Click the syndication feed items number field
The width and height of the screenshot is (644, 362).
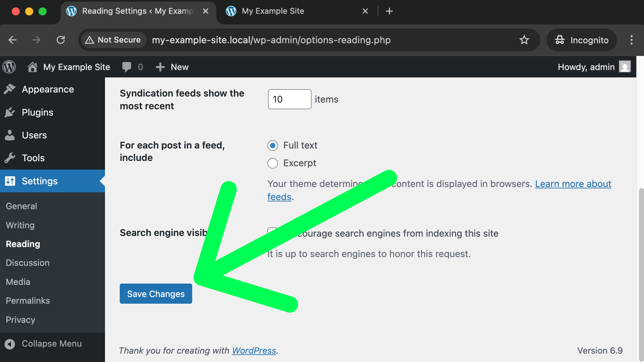tap(289, 99)
